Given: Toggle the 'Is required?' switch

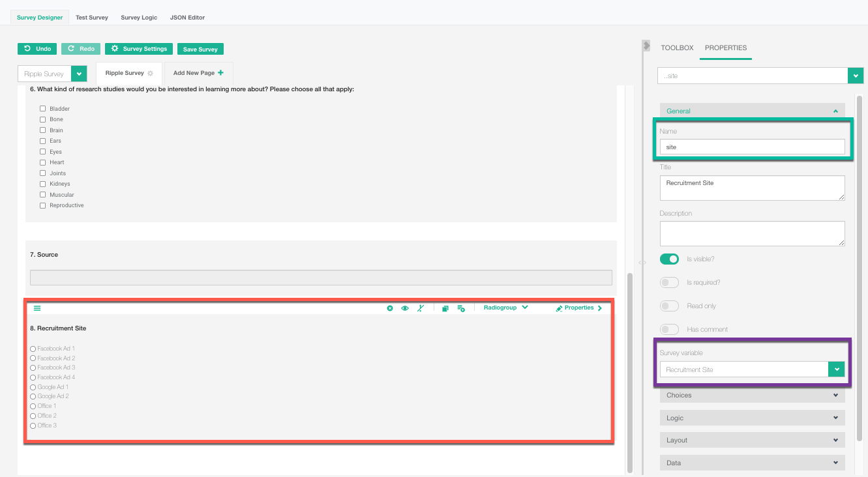Looking at the screenshot, I should pos(669,283).
